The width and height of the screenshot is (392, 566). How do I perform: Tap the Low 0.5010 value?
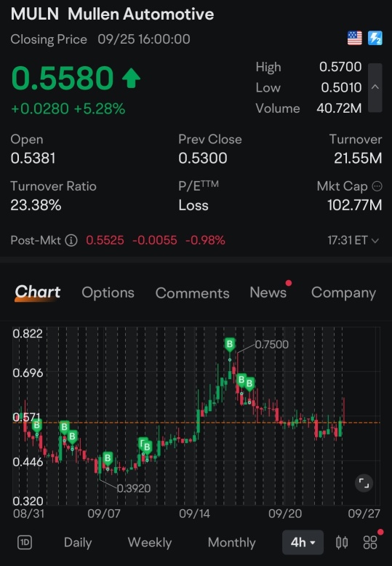coord(341,87)
